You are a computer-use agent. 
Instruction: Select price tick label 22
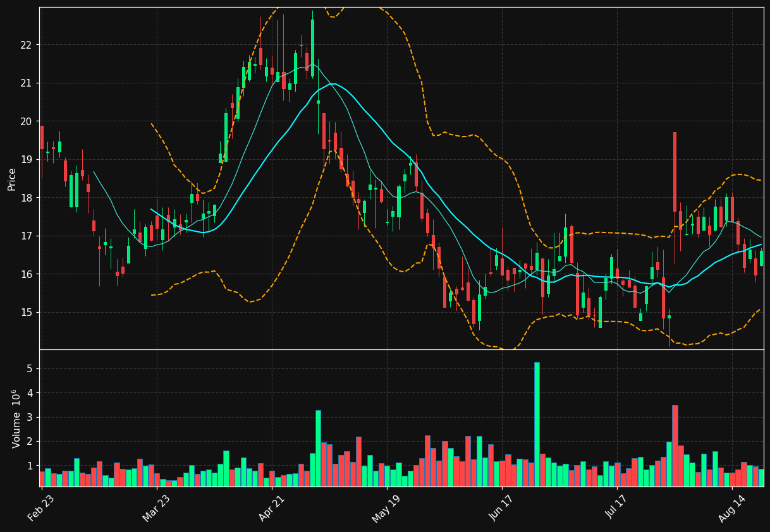[x=26, y=45]
